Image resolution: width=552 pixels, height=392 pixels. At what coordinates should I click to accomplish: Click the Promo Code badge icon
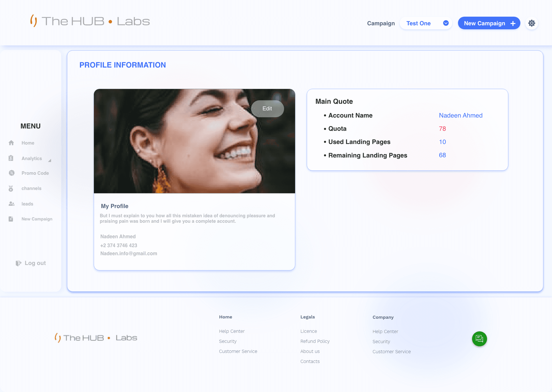pyautogui.click(x=11, y=173)
